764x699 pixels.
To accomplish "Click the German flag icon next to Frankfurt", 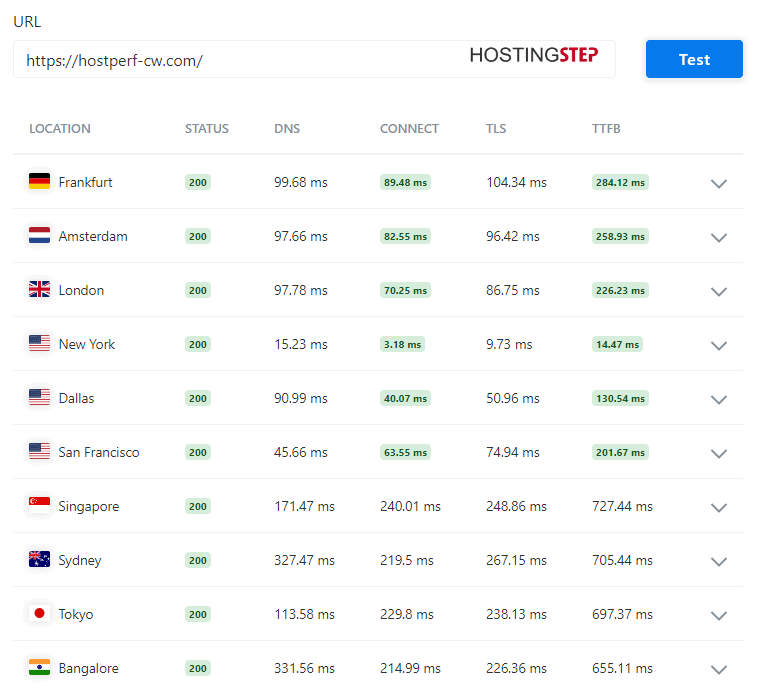I will 39,181.
